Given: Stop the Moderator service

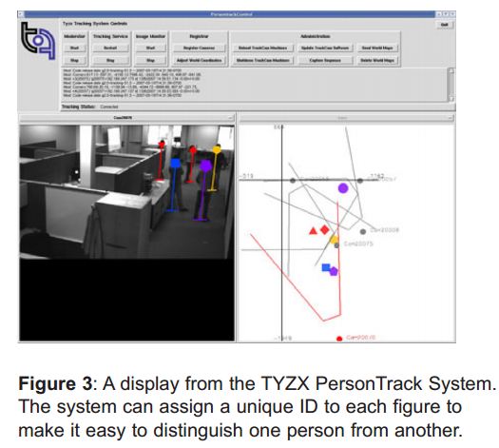Looking at the screenshot, I should [74, 60].
